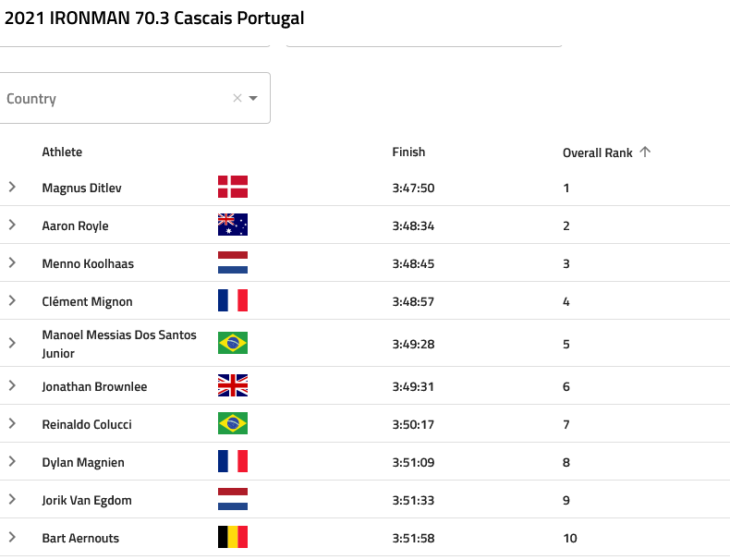This screenshot has width=730, height=560.
Task: Click the UK flag beside Jonathan Brownlee
Action: point(233,385)
